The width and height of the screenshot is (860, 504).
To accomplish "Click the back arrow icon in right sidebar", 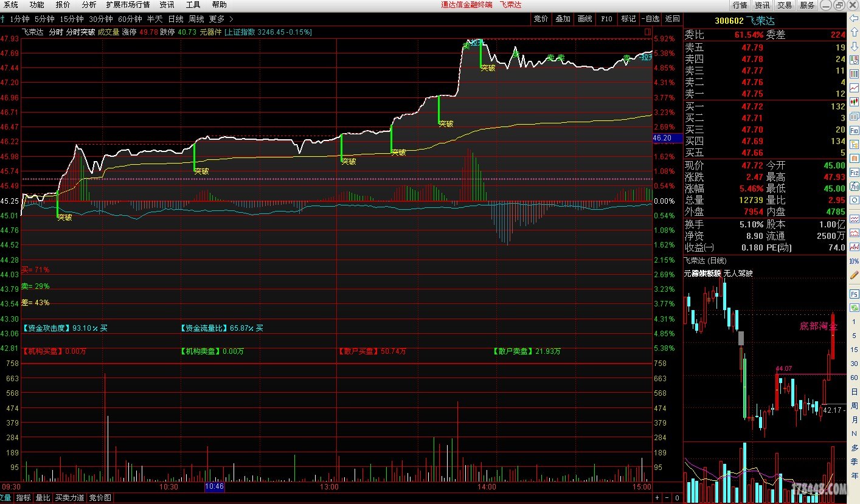I will [853, 18].
